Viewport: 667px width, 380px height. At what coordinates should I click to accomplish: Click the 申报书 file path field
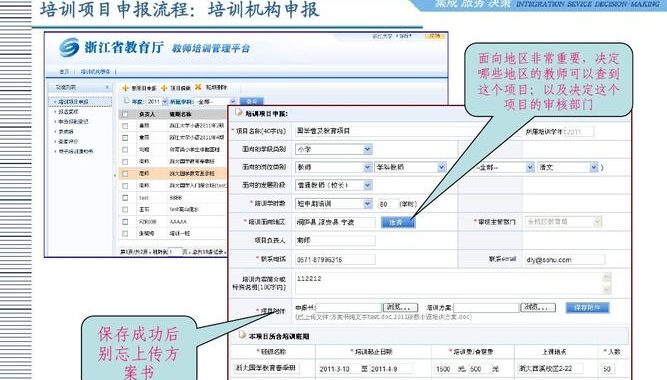(x=349, y=307)
